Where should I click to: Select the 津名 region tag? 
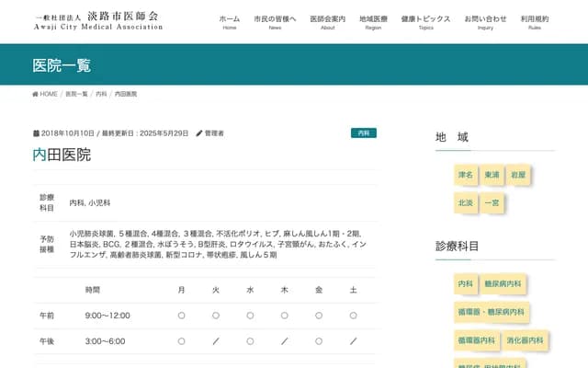(x=466, y=174)
